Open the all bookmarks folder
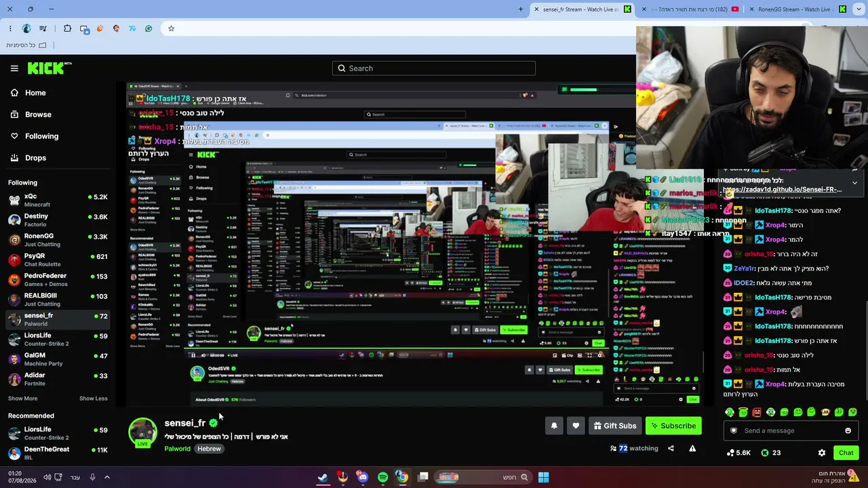 [26, 45]
